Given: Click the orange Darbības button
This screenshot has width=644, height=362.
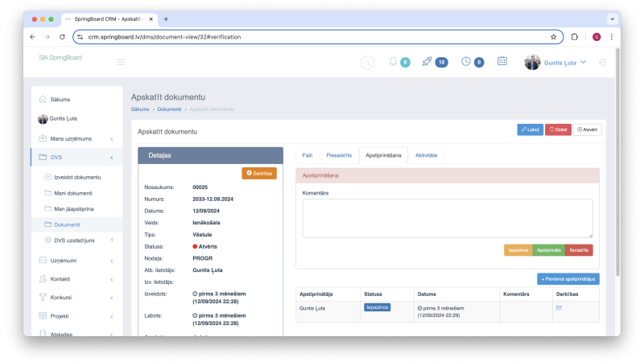Looking at the screenshot, I should click(259, 173).
